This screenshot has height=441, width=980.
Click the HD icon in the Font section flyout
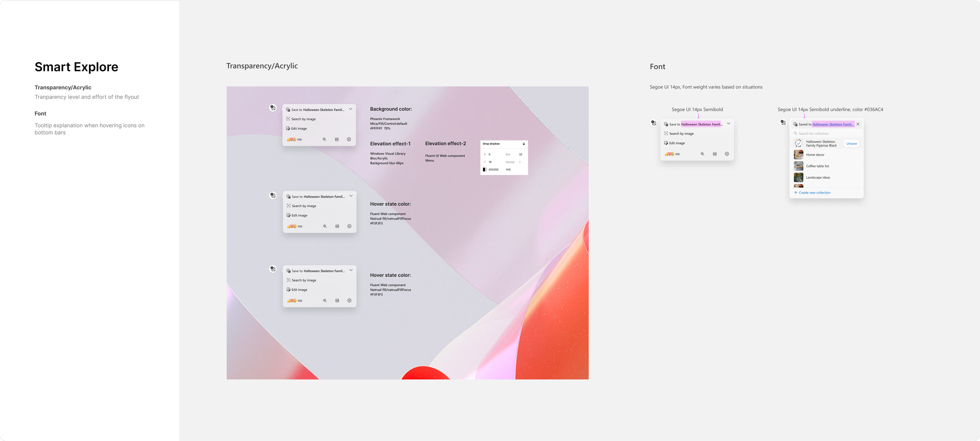[x=715, y=154]
